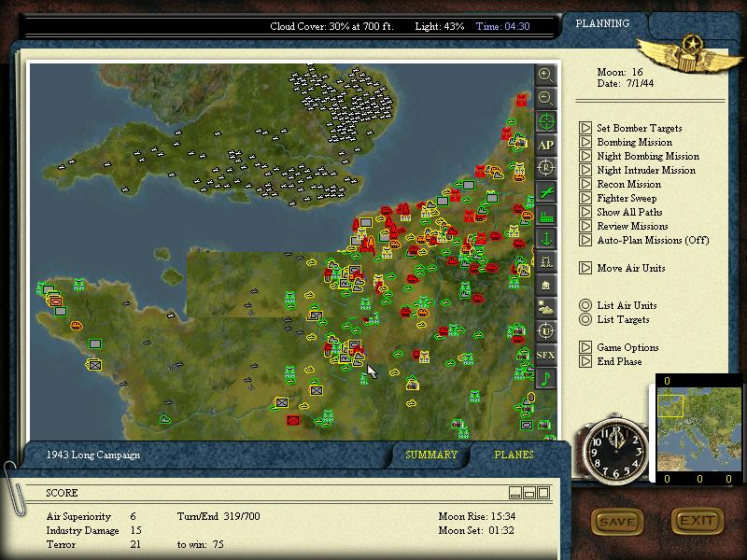The height and width of the screenshot is (560, 747).
Task: Minimize the SCORE panel with first size icon
Action: [515, 493]
